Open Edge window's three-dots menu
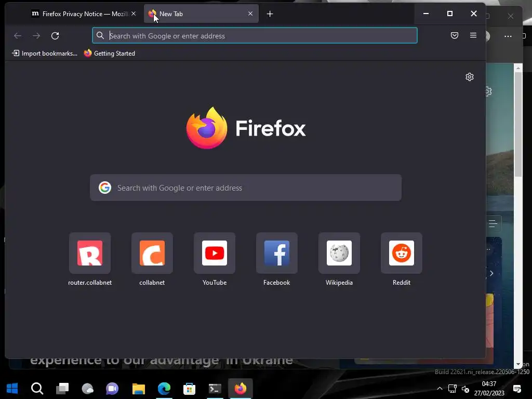The image size is (532, 399). [x=508, y=36]
